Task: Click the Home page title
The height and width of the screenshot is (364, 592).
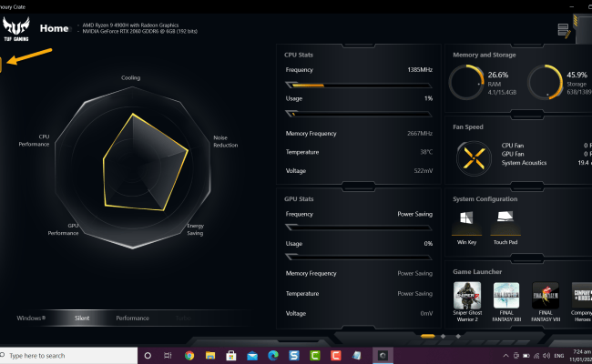Action: [54, 28]
